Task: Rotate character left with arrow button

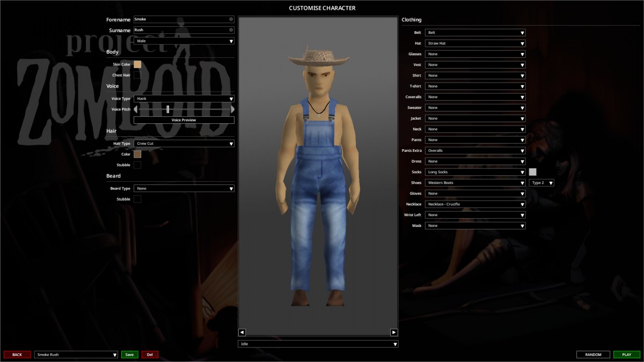Action: [x=242, y=332]
